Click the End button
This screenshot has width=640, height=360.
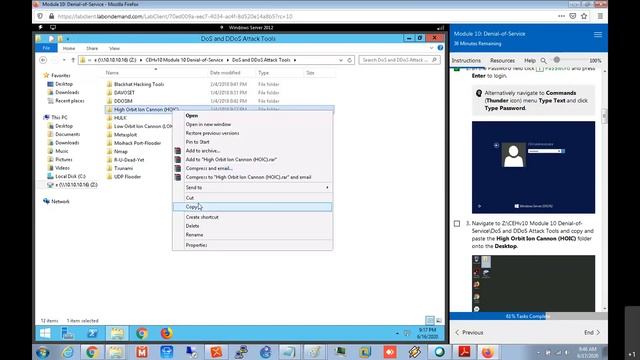(592, 333)
